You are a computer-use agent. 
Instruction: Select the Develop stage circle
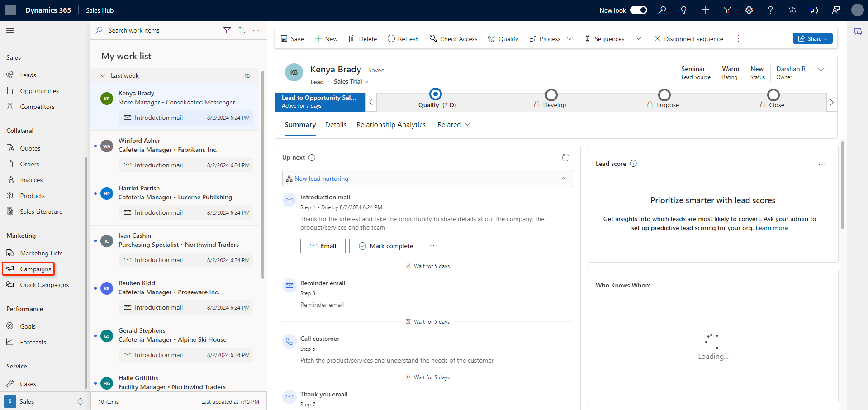pyautogui.click(x=551, y=95)
